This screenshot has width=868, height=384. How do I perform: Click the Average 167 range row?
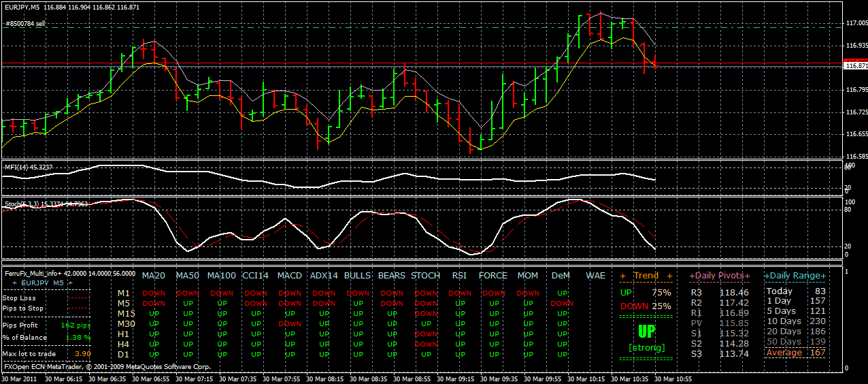click(x=796, y=353)
